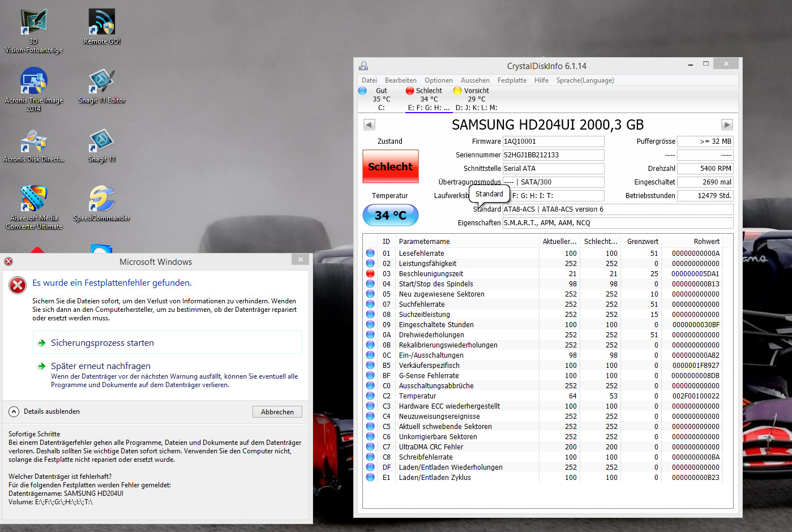Click the CrystalDiskInfo title bar app icon
Viewport: 792px width, 532px height.
pos(363,66)
